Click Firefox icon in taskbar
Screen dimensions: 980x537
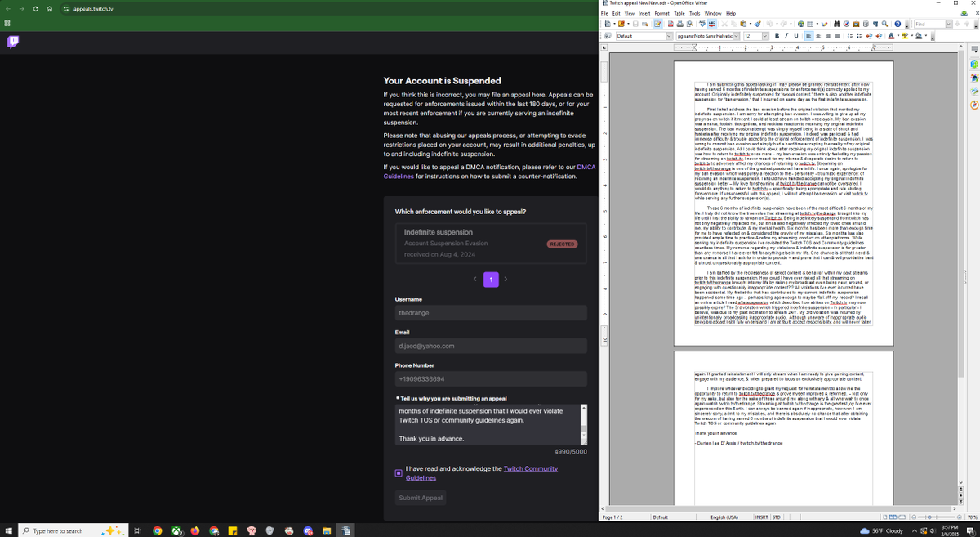[x=194, y=530]
